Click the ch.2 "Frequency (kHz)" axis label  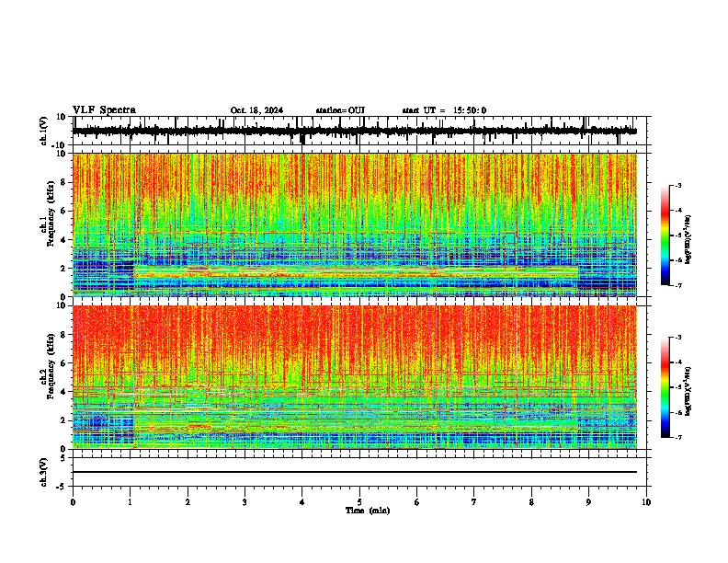[x=51, y=366]
